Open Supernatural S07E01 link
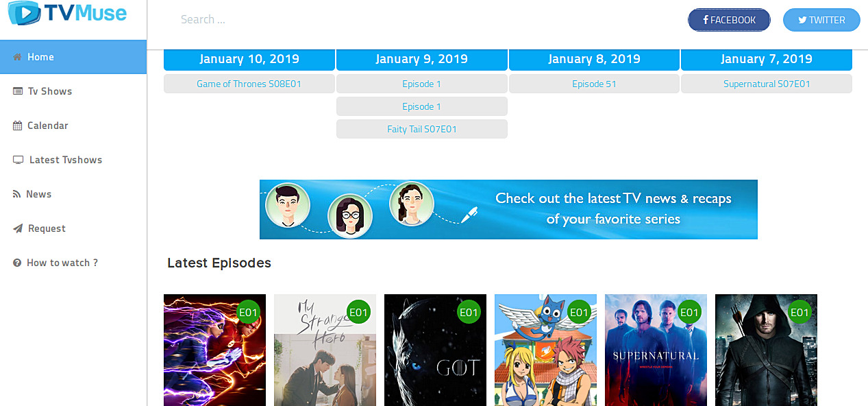 [x=767, y=84]
